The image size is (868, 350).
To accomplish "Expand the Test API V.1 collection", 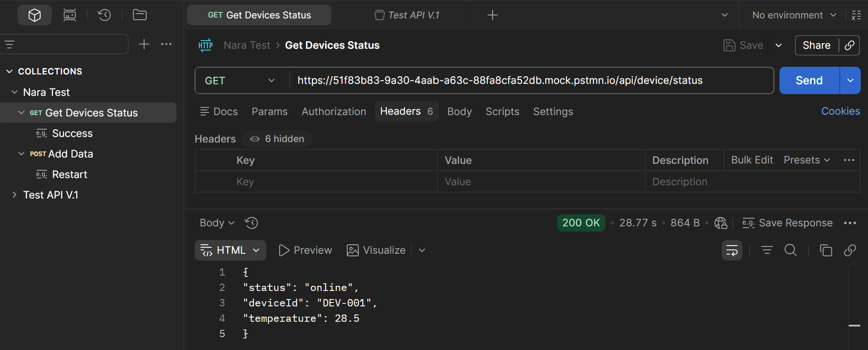I will (x=15, y=195).
